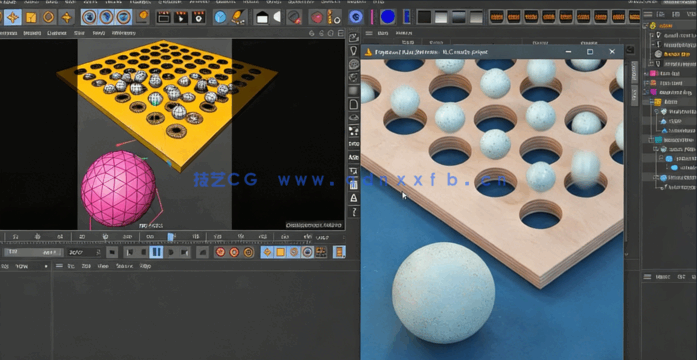697x360 pixels.
Task: Toggle the dark circular parameter key button
Action: pyautogui.click(x=307, y=252)
